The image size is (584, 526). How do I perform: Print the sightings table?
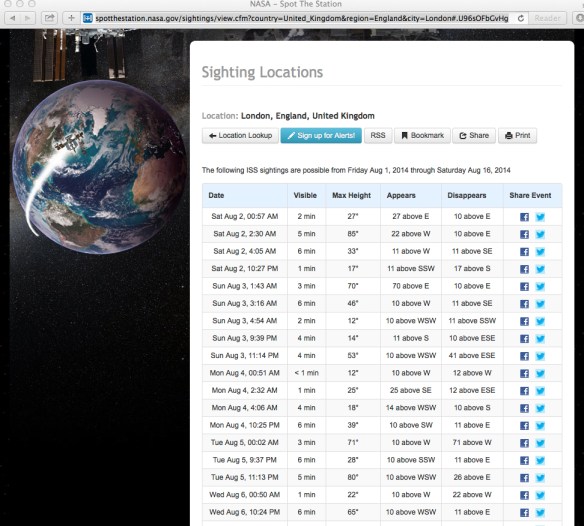coord(518,136)
